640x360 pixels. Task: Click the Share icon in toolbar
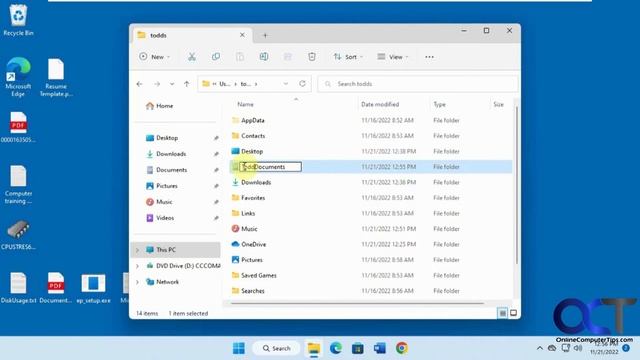coord(288,57)
